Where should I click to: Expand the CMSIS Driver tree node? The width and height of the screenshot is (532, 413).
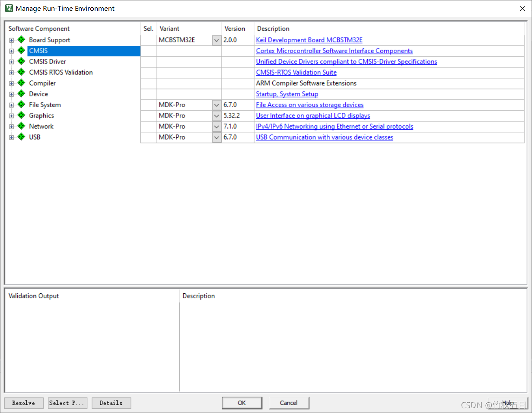coord(11,62)
